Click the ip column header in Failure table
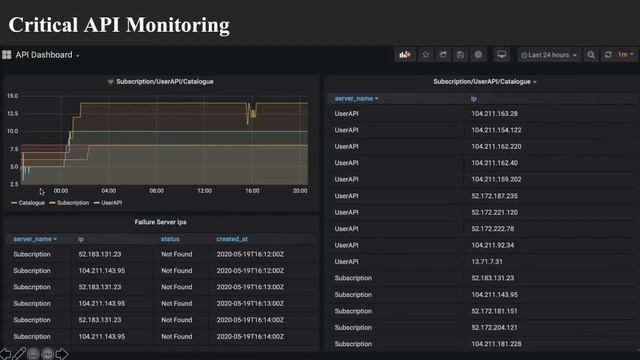 81,239
